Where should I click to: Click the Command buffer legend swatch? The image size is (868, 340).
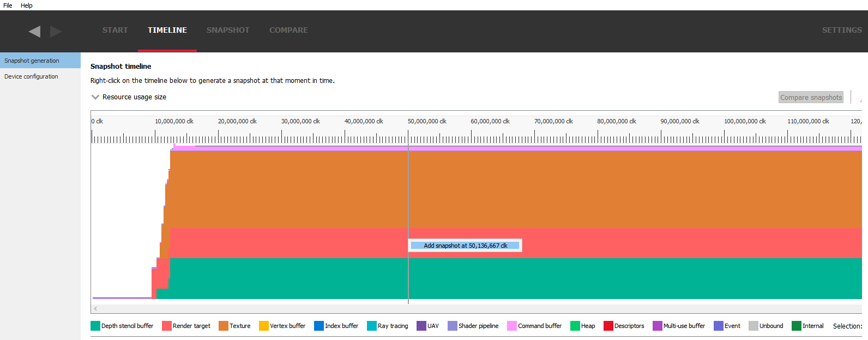[512, 326]
